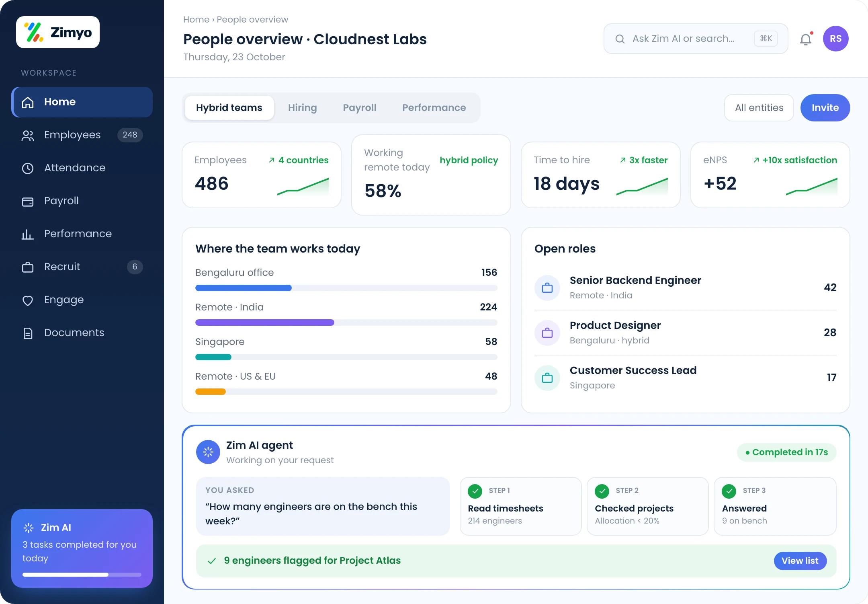Open the Home sidebar item

[82, 102]
